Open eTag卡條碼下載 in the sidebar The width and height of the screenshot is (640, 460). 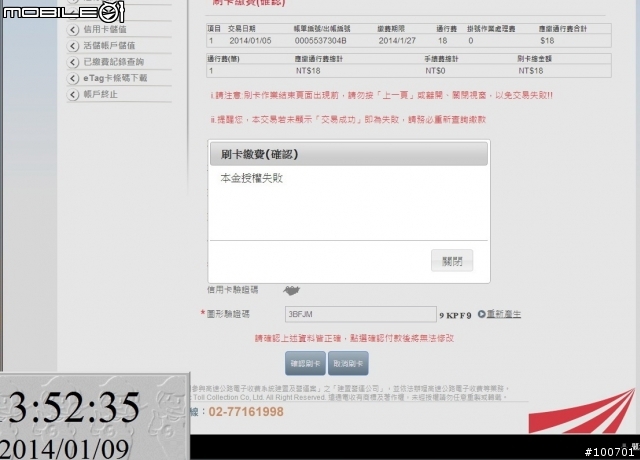115,78
